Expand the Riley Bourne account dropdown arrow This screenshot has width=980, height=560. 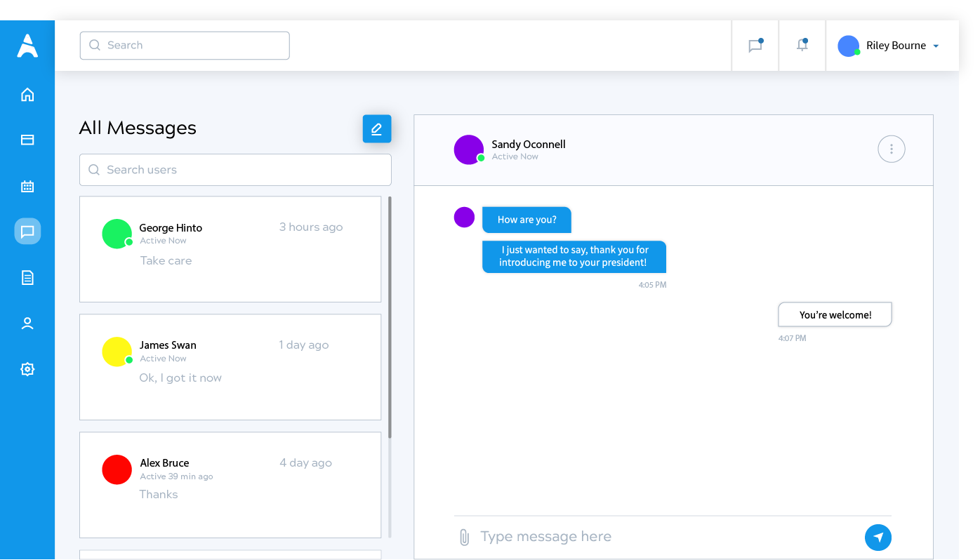tap(936, 46)
